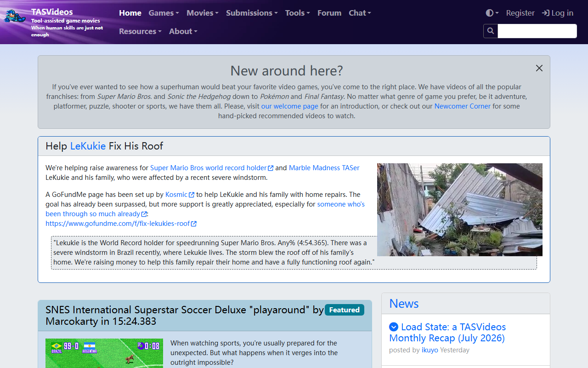Screen dimensions: 588x368
Task: Visit the Newcomer Corner link
Action: [463, 106]
